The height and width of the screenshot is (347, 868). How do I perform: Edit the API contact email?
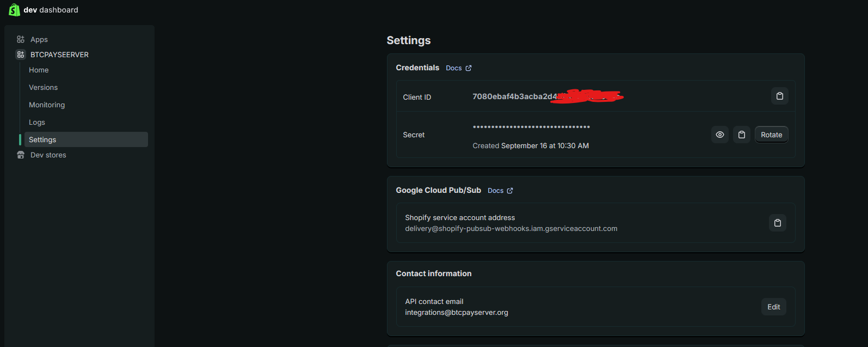coord(773,307)
